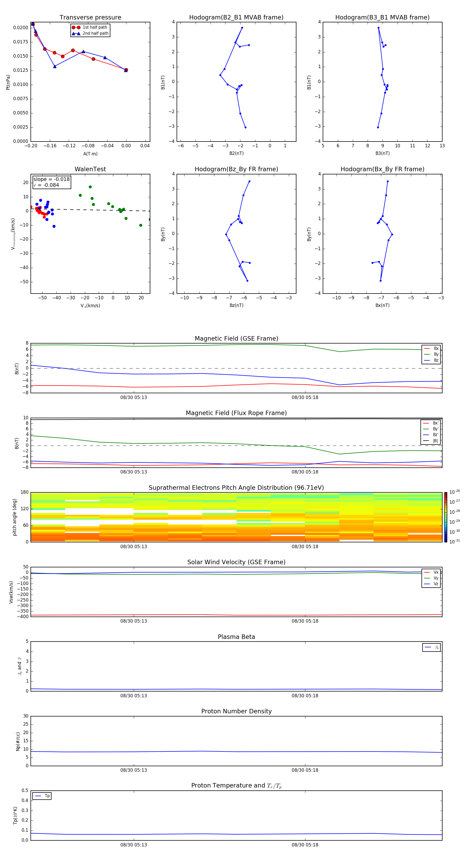Click the "Bx'" entry in Flux Rope legend
The image size is (473, 868).
pyautogui.click(x=431, y=423)
